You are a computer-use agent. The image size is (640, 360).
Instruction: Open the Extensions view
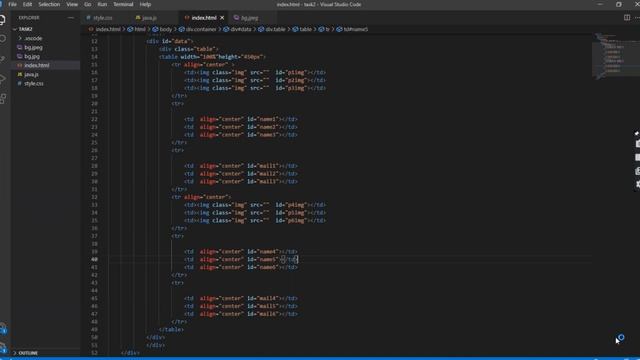click(x=3, y=98)
